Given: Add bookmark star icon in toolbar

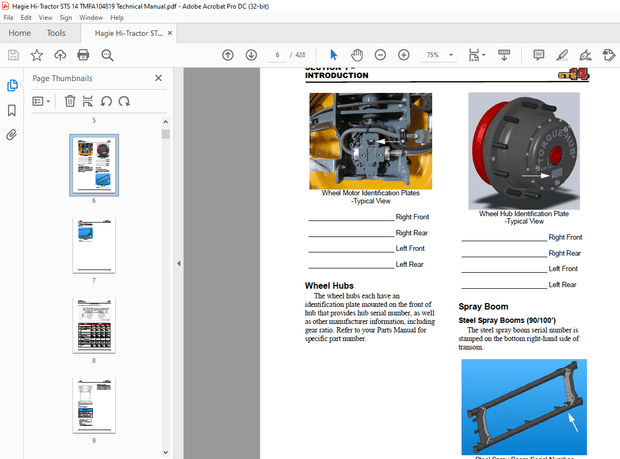Looking at the screenshot, I should click(37, 55).
